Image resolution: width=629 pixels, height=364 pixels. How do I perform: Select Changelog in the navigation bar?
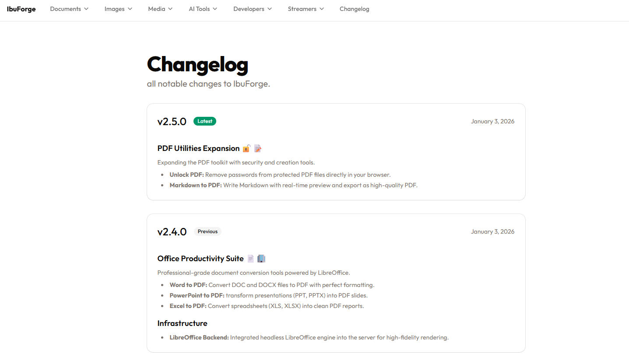355,9
